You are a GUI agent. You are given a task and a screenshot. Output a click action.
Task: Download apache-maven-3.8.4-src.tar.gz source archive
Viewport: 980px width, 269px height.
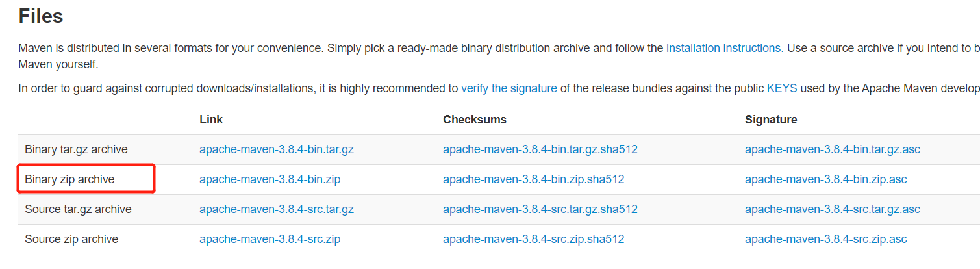277,209
